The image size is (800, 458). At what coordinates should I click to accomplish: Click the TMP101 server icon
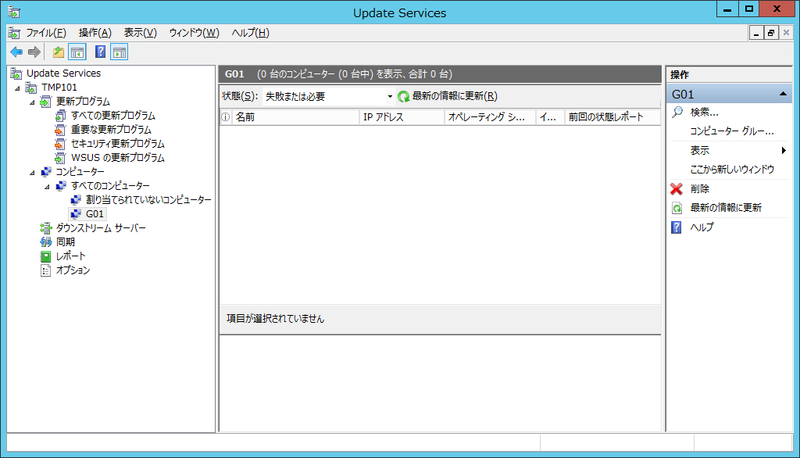[31, 88]
